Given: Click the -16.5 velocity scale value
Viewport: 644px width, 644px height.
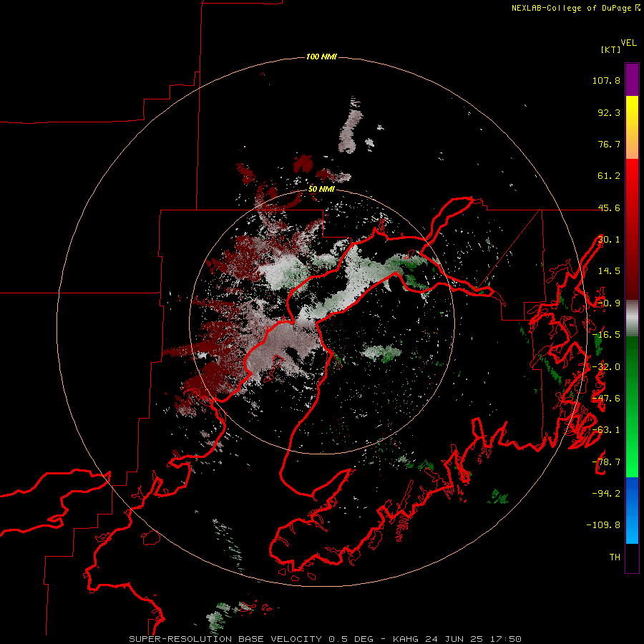Looking at the screenshot, I should (x=606, y=335).
